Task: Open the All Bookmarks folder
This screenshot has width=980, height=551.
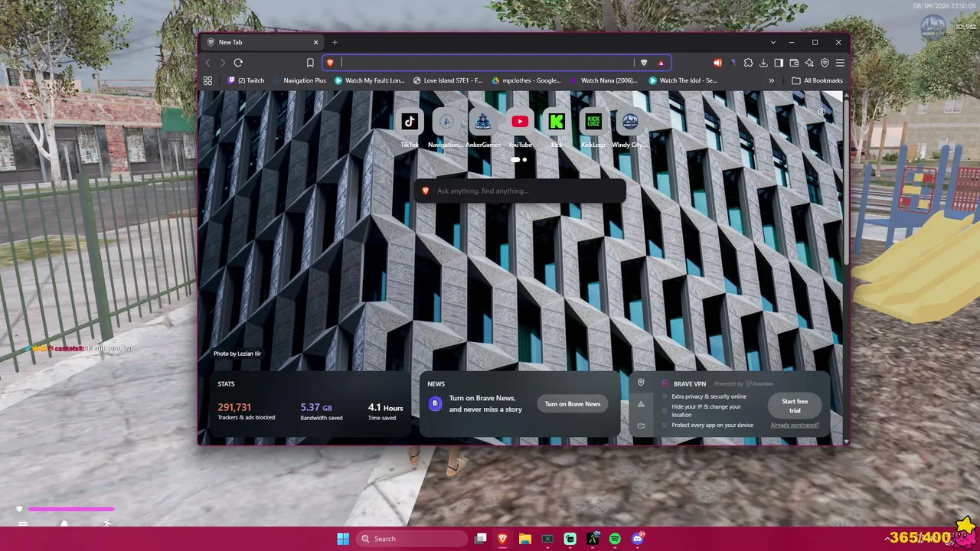Action: 818,80
